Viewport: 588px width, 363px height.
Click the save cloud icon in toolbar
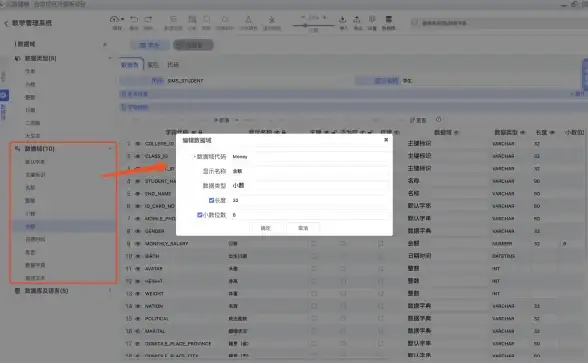pyautogui.click(x=115, y=19)
